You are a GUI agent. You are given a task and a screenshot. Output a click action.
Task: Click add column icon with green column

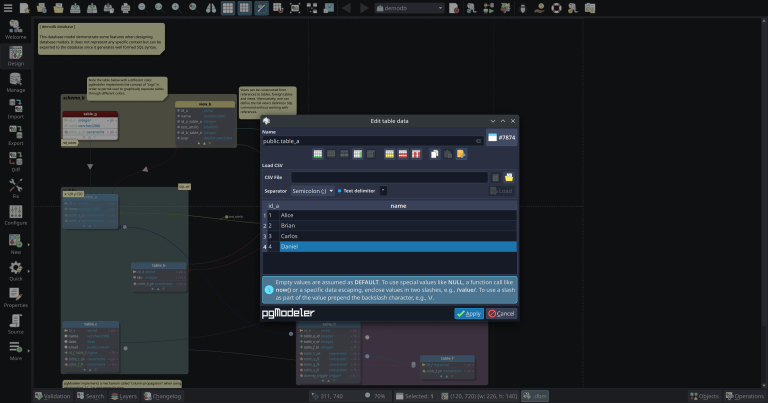(358, 154)
